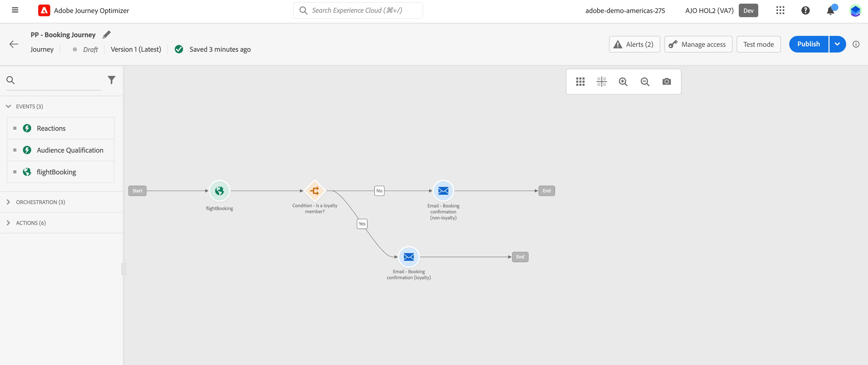Click the No branch label
868x365 pixels.
pos(379,191)
